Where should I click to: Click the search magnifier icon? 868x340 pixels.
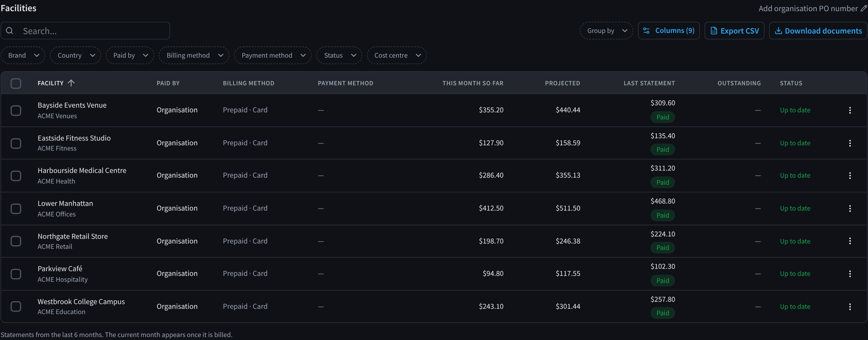click(x=9, y=31)
